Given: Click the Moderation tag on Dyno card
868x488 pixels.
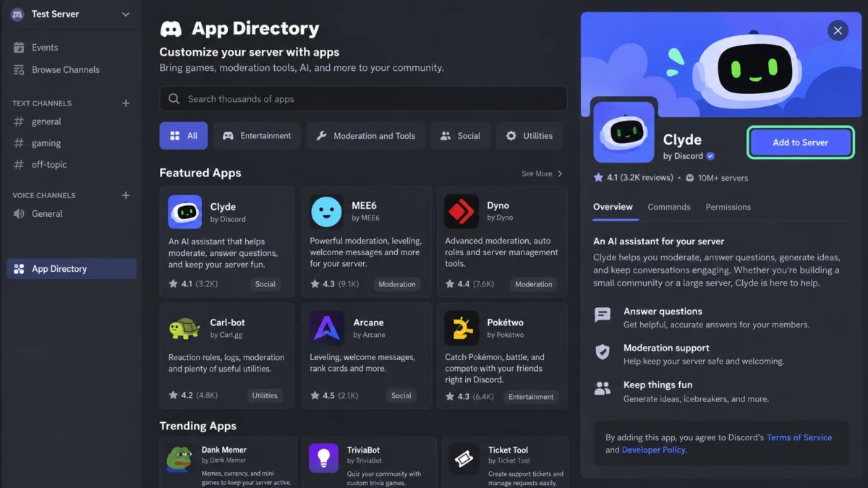Looking at the screenshot, I should click(x=533, y=284).
